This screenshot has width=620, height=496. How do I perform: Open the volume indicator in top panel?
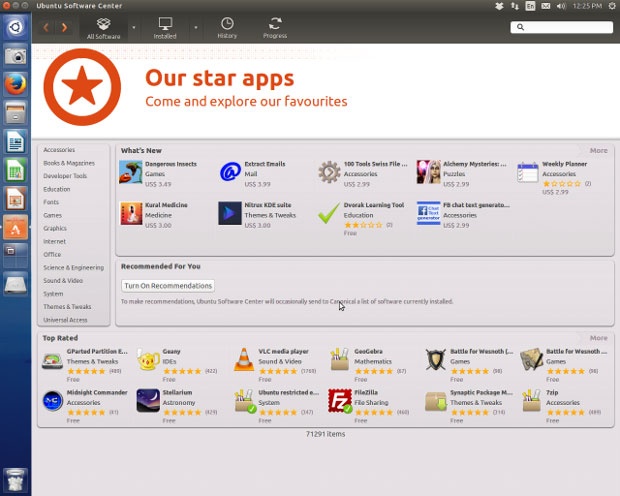(561, 6)
